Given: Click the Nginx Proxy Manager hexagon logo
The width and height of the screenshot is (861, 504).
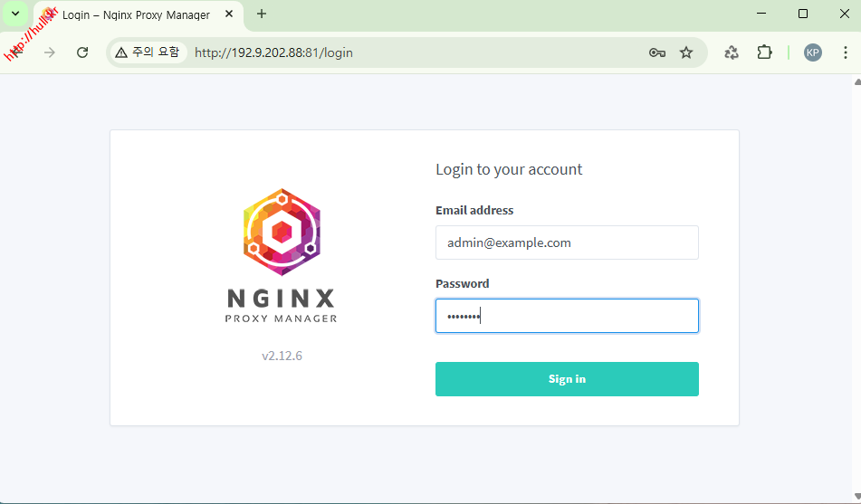Looking at the screenshot, I should pyautogui.click(x=282, y=231).
